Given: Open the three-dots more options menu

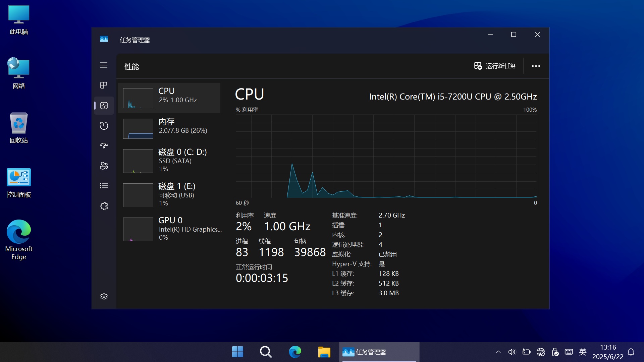Looking at the screenshot, I should 536,66.
